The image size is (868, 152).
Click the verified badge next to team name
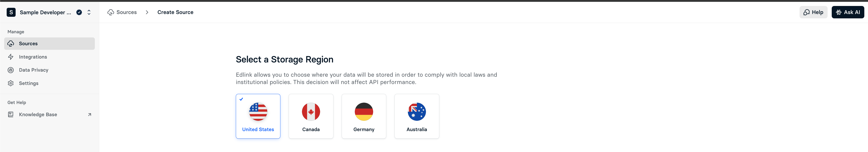click(79, 12)
